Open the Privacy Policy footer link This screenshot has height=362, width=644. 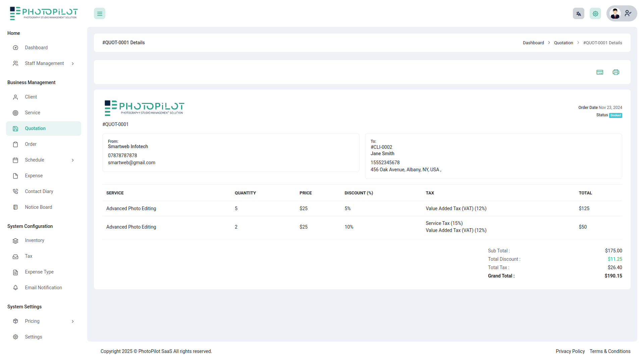(x=570, y=351)
